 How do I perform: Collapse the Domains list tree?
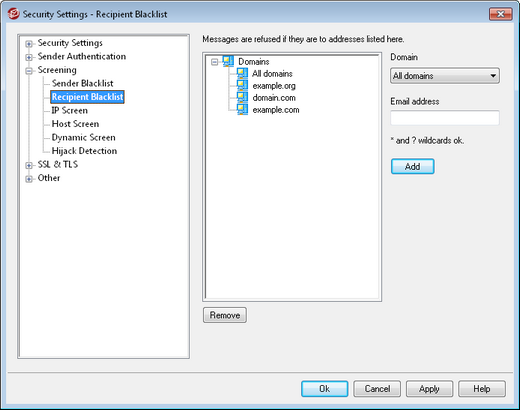click(x=215, y=62)
